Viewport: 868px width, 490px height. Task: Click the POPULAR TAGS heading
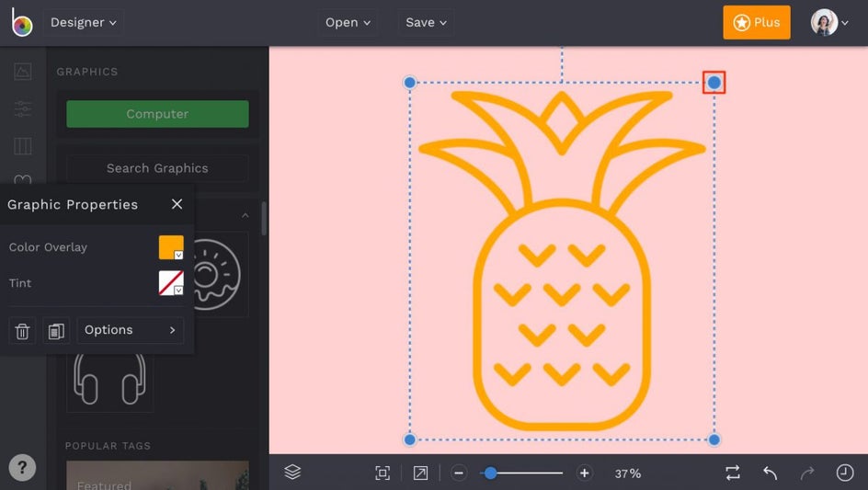(108, 446)
